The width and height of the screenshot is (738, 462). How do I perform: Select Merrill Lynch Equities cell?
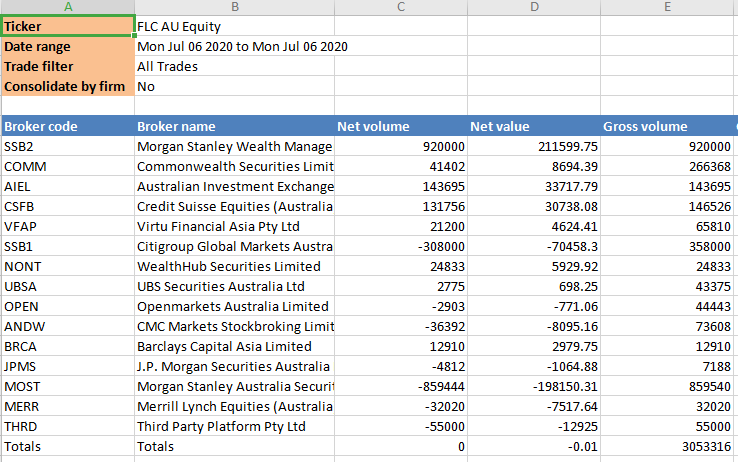(235, 406)
